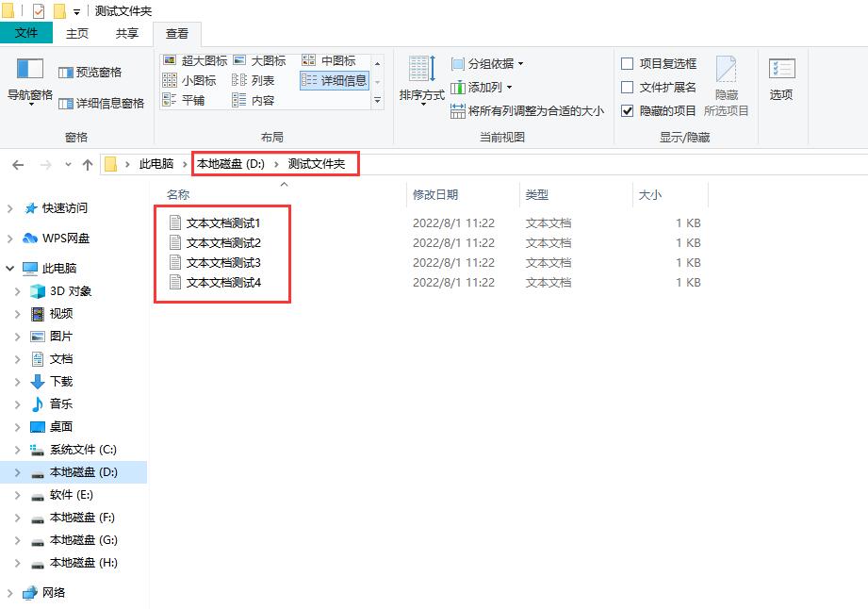Viewport: 868px width, 609px height.
Task: Choose List (列表) layout
Action: pos(254,81)
